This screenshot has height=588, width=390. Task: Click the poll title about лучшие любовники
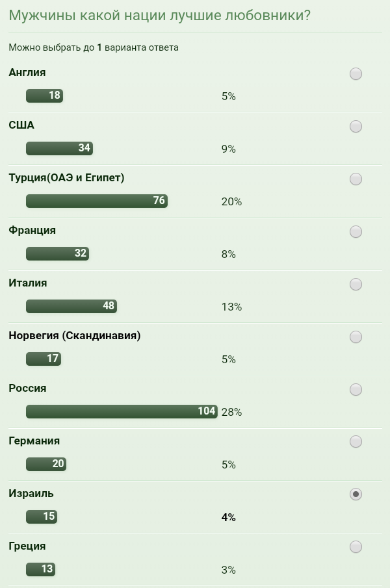point(160,16)
